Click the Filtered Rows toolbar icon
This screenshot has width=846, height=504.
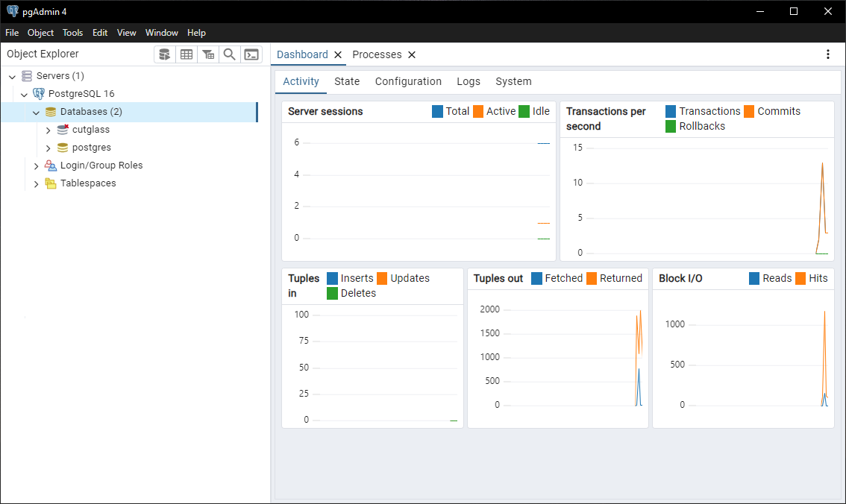point(208,54)
